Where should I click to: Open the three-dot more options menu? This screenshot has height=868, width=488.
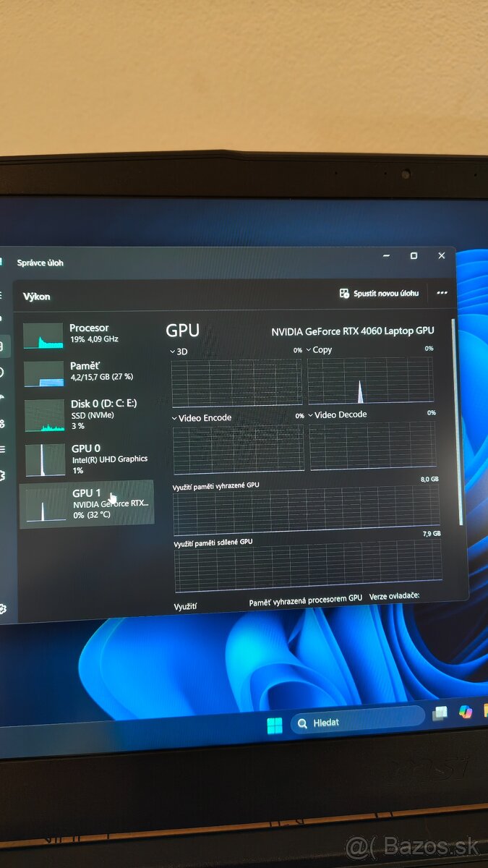click(x=442, y=293)
